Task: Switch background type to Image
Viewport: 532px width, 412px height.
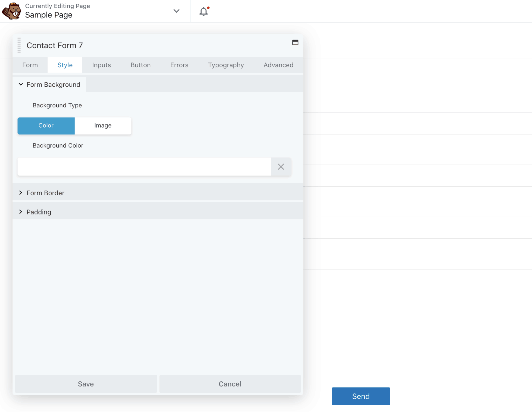Action: coord(103,126)
